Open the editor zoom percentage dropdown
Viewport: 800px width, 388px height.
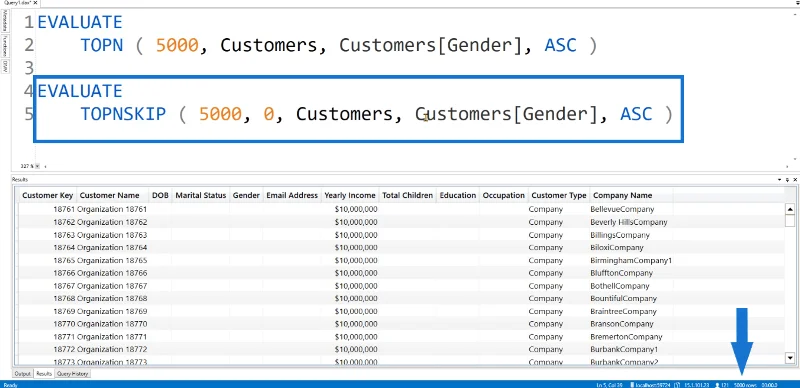pyautogui.click(x=37, y=166)
